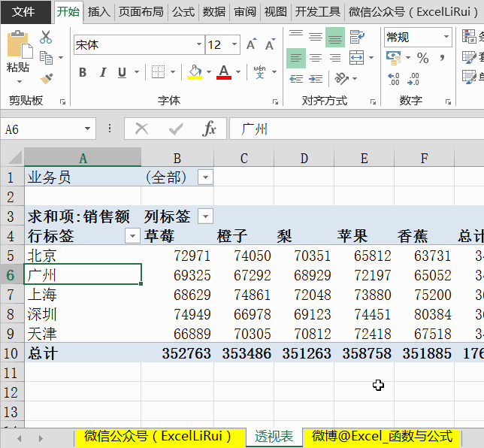Decrease indent in cell
484x448 pixels.
pyautogui.click(x=296, y=79)
